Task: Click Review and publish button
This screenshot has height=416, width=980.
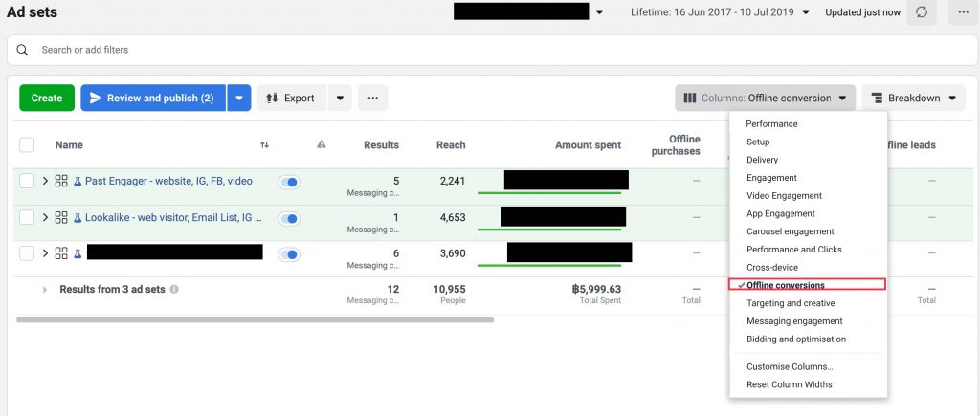Action: [x=153, y=98]
